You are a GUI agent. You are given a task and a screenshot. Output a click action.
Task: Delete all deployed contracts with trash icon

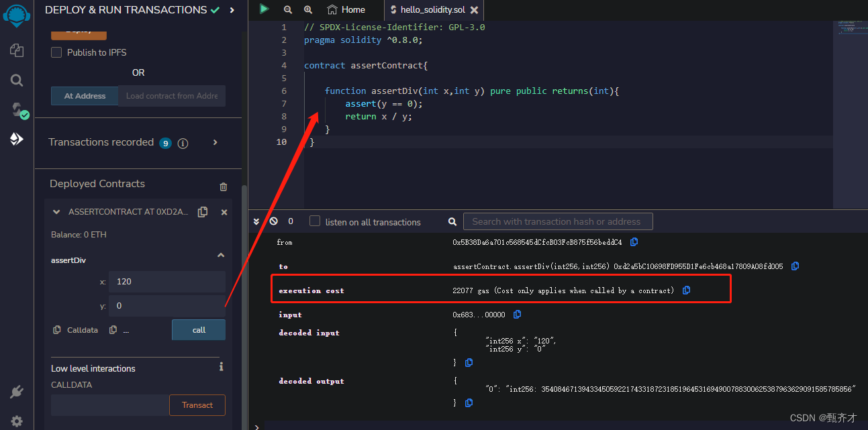click(224, 186)
